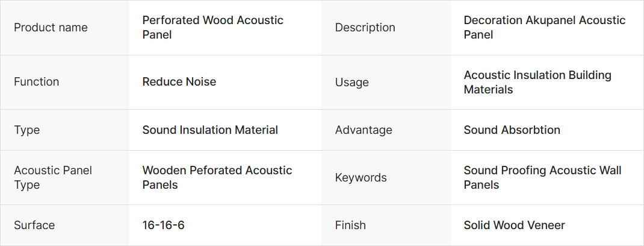Click the 'Finish' label cell
Screen dimensions: 644x246
[350, 225]
